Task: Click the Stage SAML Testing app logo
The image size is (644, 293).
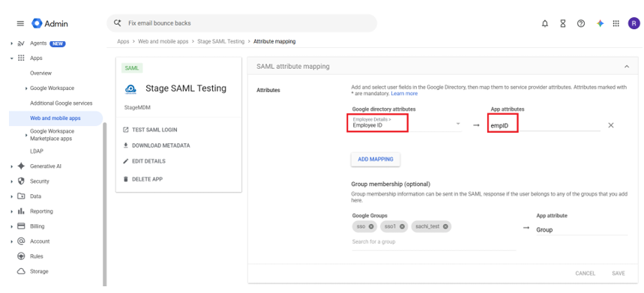Action: (130, 88)
